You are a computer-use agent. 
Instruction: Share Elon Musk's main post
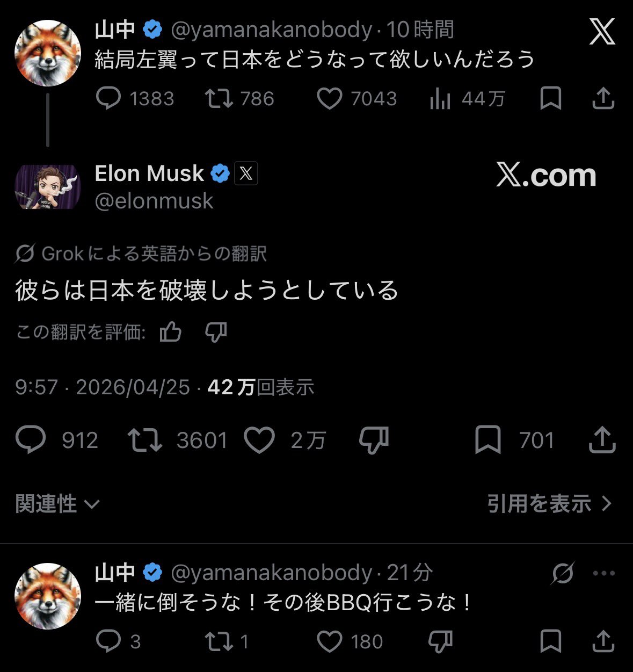[x=602, y=440]
